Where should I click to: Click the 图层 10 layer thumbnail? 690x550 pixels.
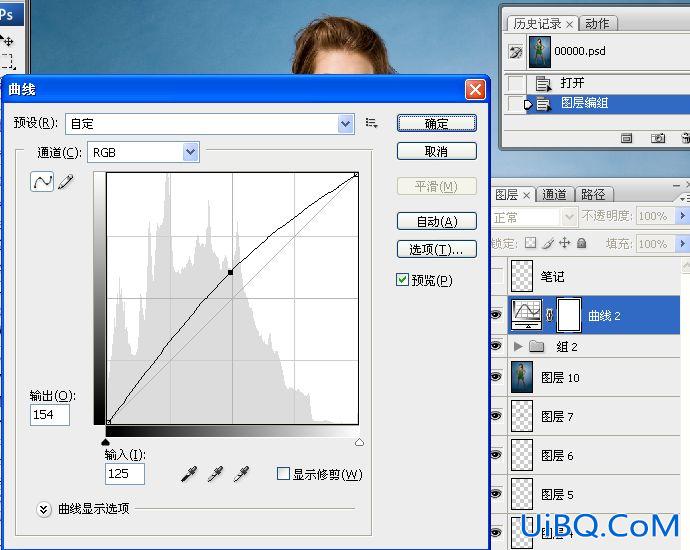pos(522,377)
